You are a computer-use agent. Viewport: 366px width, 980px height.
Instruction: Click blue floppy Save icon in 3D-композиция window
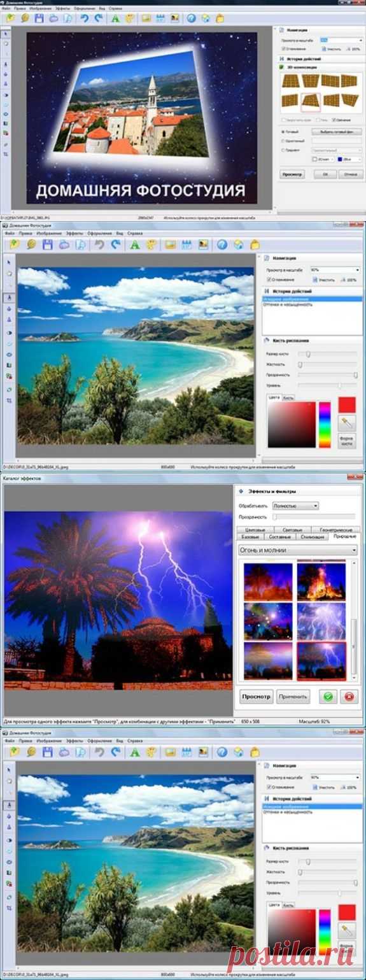pos(39,19)
